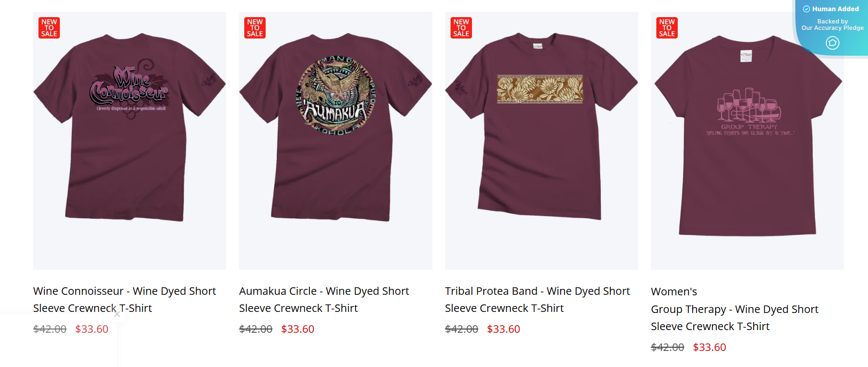Open the Wine Connoisseur t-shirt image
Image resolution: width=868 pixels, height=367 pixels.
(129, 141)
